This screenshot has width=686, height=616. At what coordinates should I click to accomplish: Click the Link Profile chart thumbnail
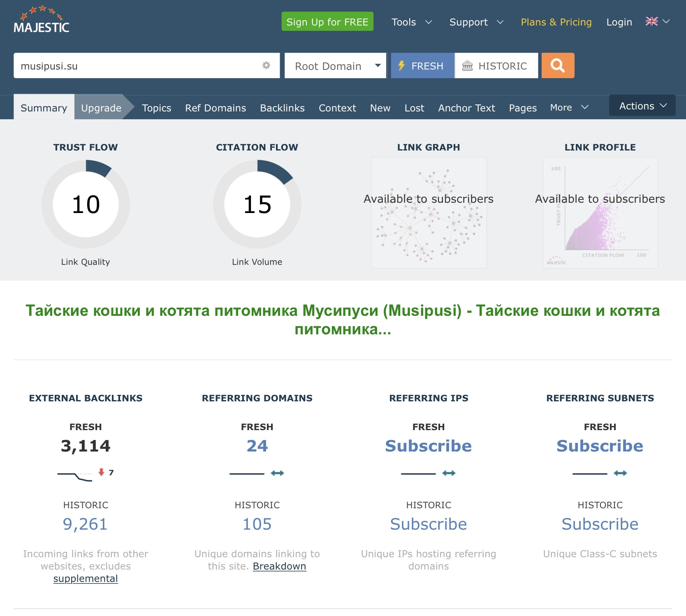(x=600, y=213)
